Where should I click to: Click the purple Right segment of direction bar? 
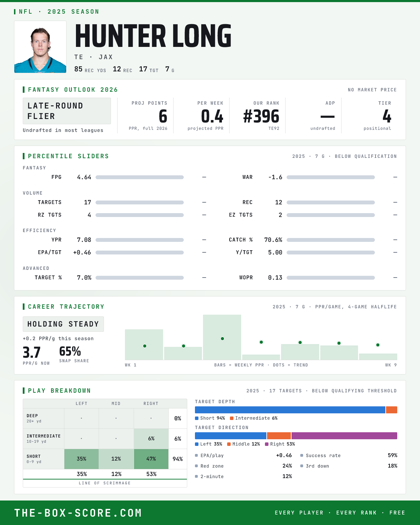(344, 436)
